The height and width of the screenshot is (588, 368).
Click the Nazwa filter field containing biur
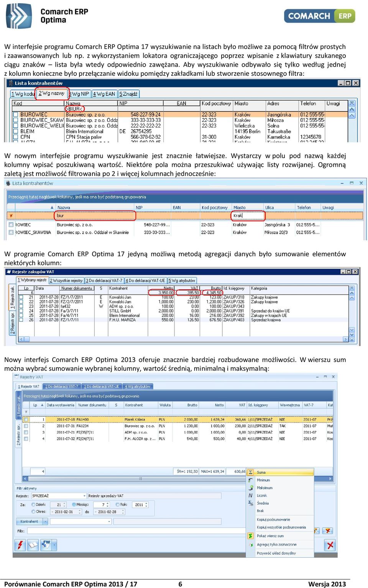[x=95, y=216]
